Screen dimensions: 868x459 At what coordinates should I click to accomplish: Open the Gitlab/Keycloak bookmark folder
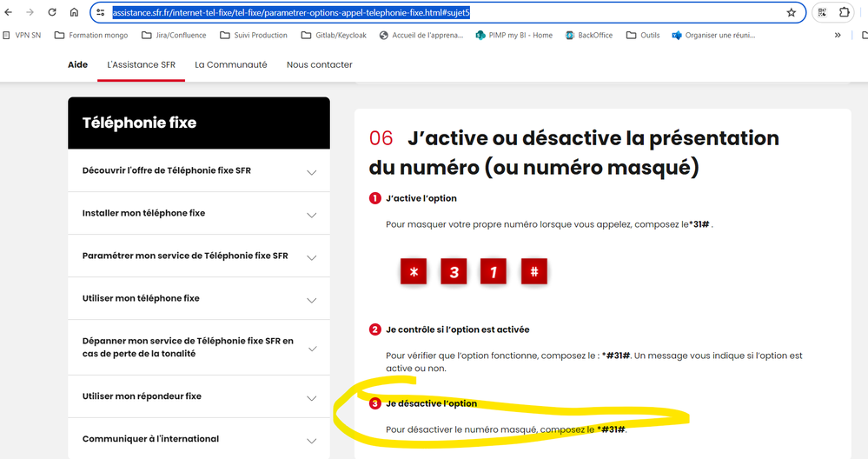click(x=334, y=35)
